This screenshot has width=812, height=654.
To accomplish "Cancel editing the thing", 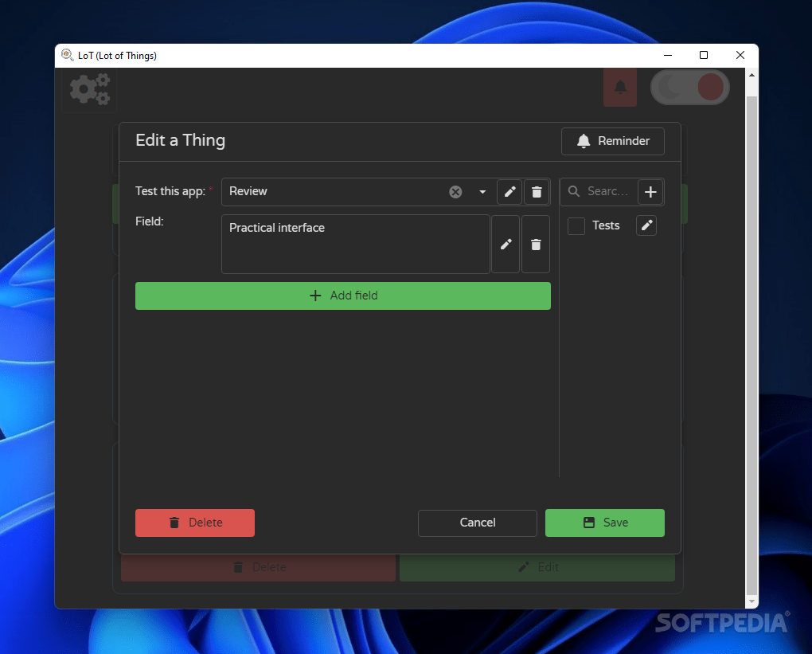I will pos(478,523).
